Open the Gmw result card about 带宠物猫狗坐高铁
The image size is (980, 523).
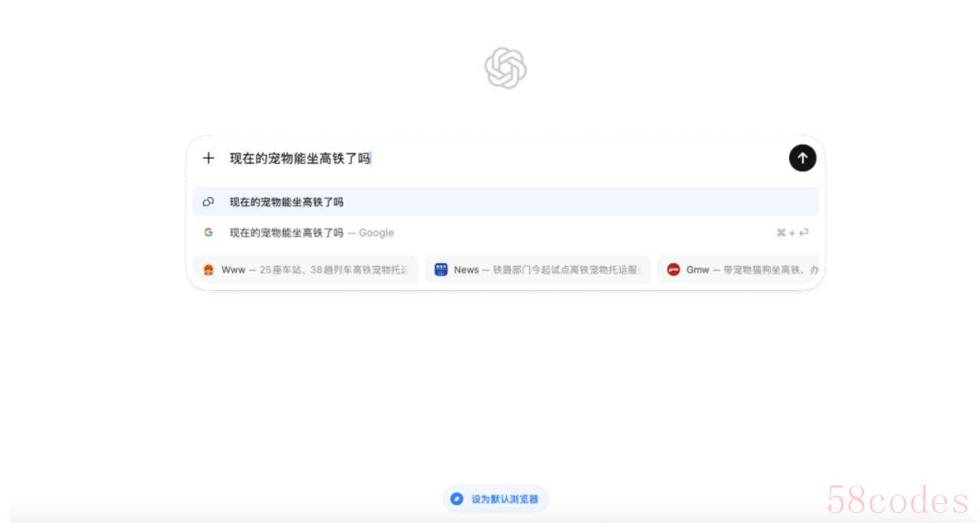coord(738,269)
